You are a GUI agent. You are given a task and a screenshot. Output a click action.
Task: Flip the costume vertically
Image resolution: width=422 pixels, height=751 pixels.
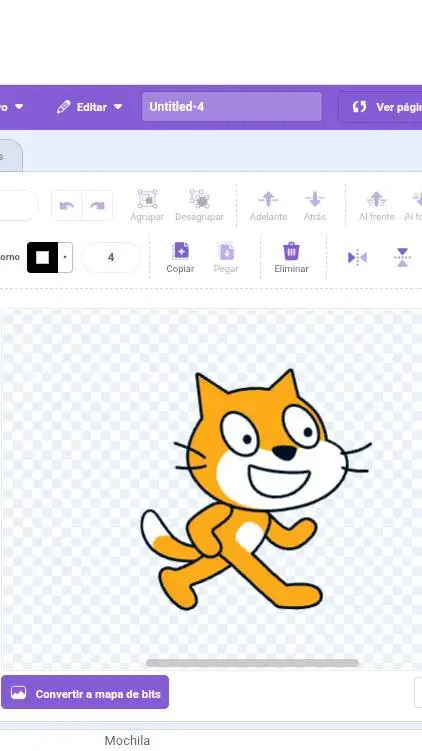pos(402,258)
